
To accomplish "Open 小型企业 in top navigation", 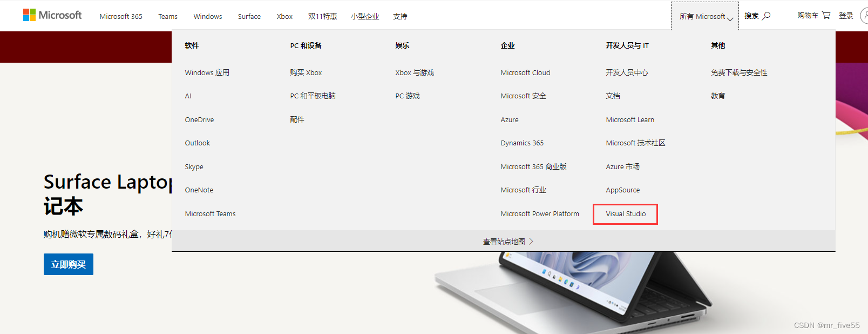I will 365,16.
